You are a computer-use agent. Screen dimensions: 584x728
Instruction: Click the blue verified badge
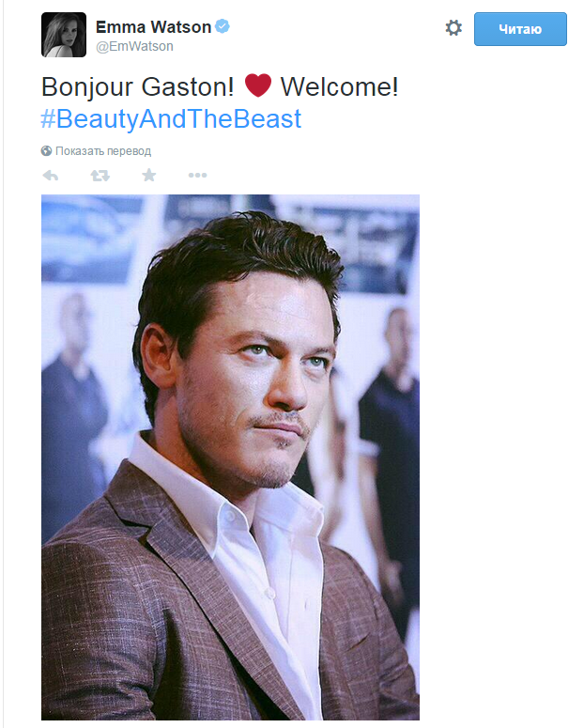tap(223, 26)
